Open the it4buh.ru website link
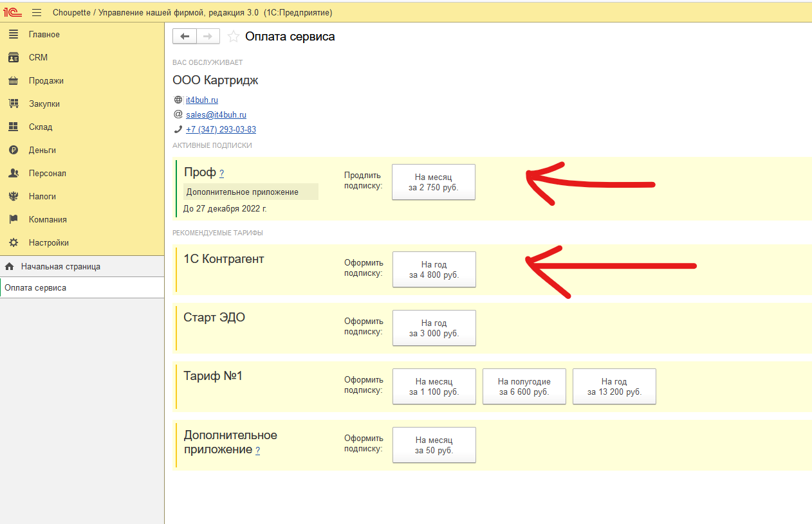 coord(202,100)
